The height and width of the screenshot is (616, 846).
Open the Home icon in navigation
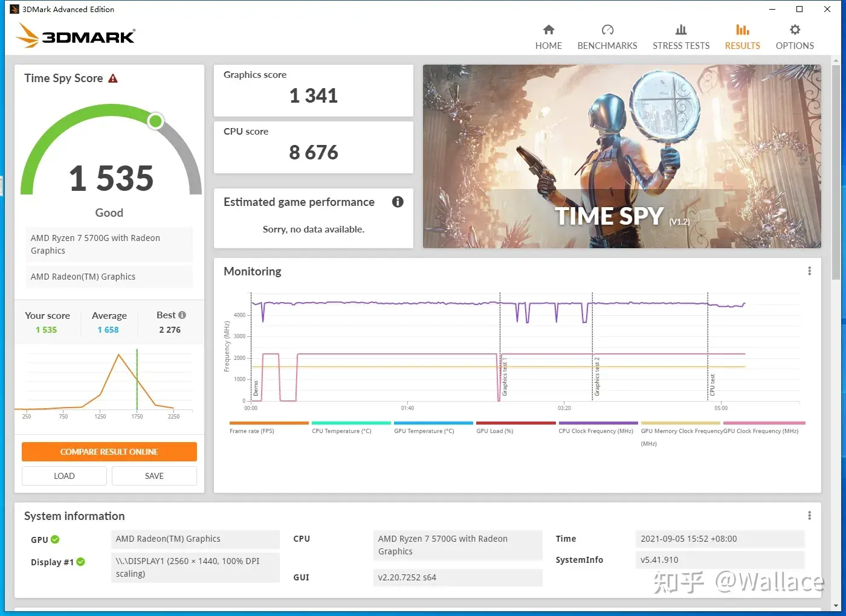pyautogui.click(x=549, y=30)
